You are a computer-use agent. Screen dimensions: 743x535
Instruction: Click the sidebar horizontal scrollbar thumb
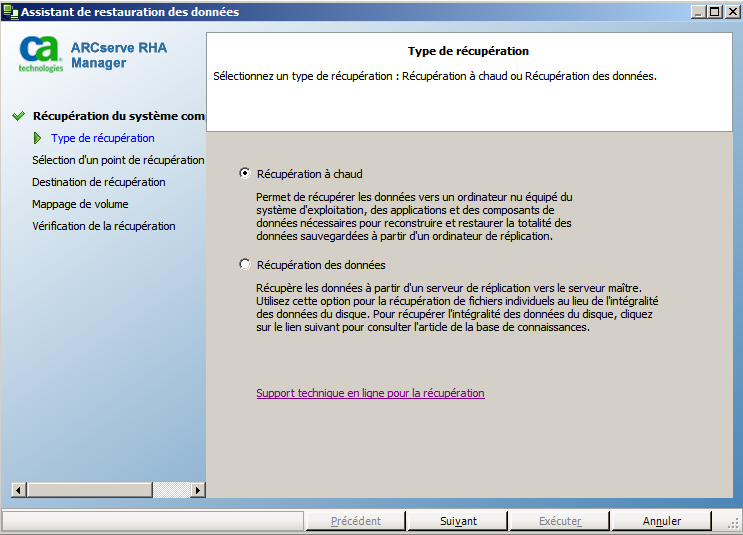coord(90,490)
